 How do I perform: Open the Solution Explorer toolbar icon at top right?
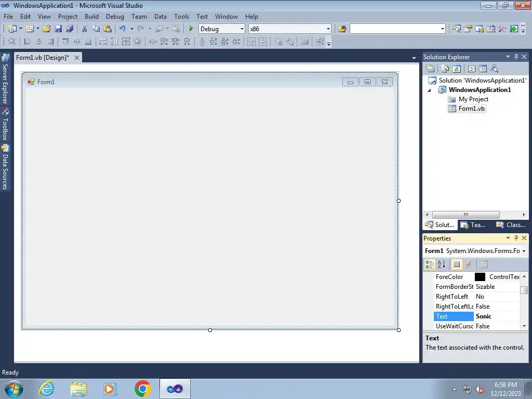pyautogui.click(x=456, y=29)
